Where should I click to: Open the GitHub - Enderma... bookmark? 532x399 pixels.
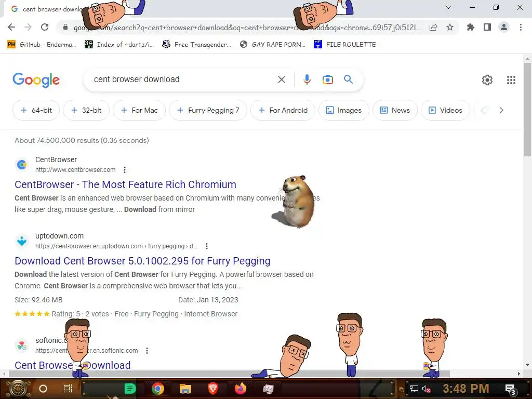42,45
